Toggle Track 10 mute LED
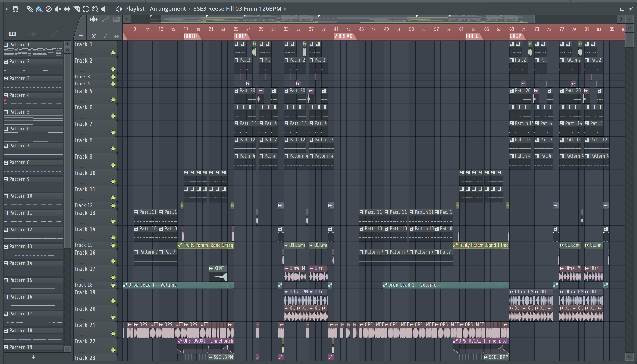 click(x=113, y=182)
